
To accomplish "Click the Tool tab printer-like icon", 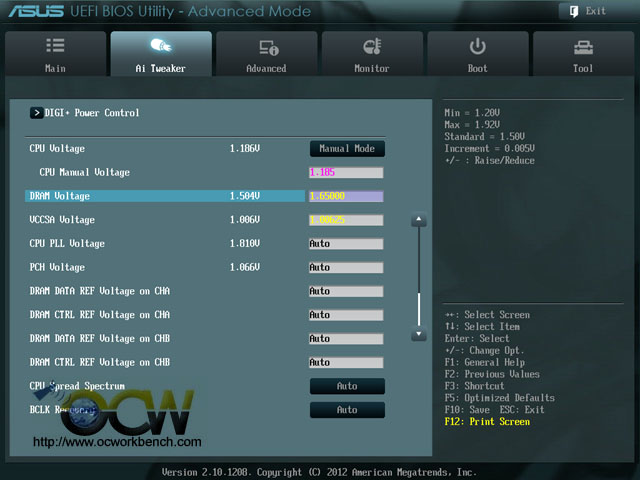I will tap(583, 48).
